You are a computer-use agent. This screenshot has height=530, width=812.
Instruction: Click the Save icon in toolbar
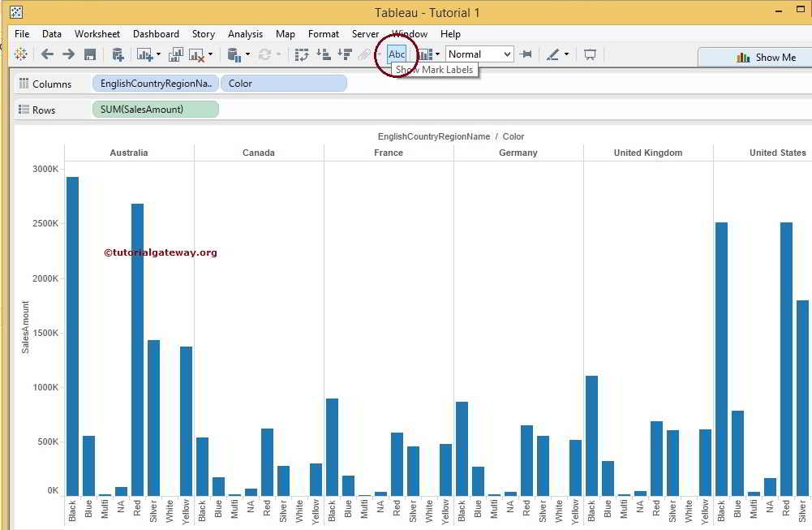pyautogui.click(x=90, y=54)
